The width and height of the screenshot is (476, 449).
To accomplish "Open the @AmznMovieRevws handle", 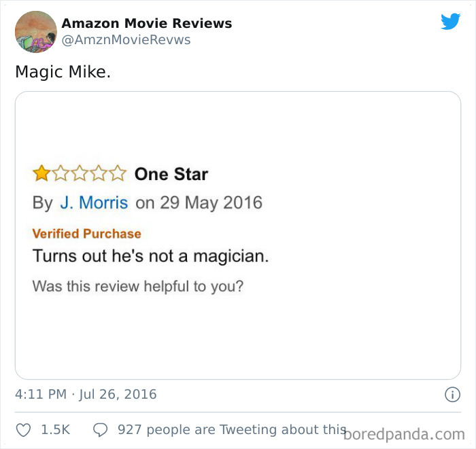I will pos(126,39).
